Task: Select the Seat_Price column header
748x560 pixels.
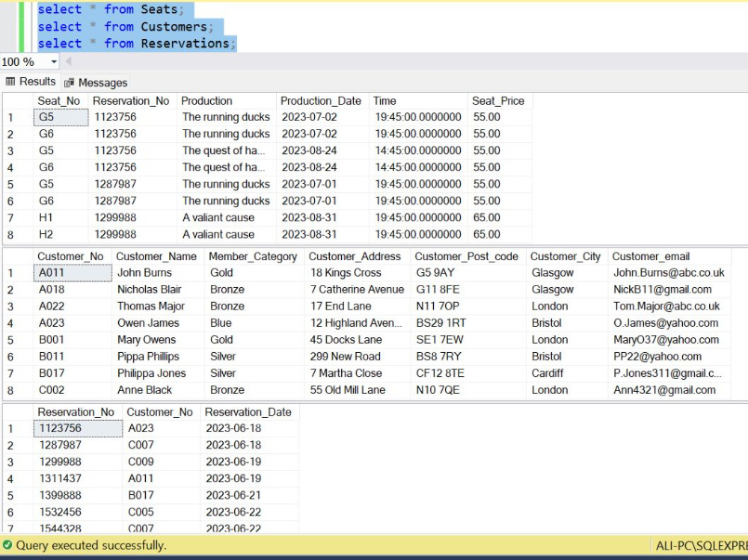Action: [x=498, y=101]
